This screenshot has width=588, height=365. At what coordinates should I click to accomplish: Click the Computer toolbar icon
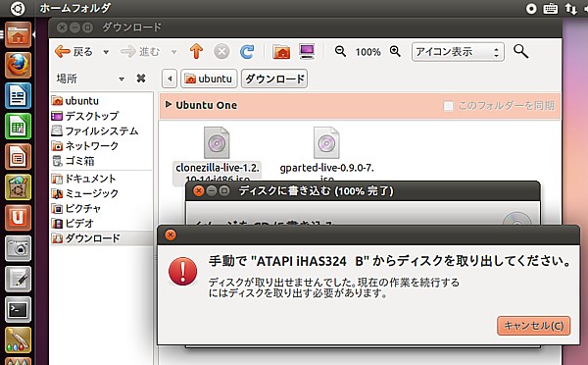(307, 51)
